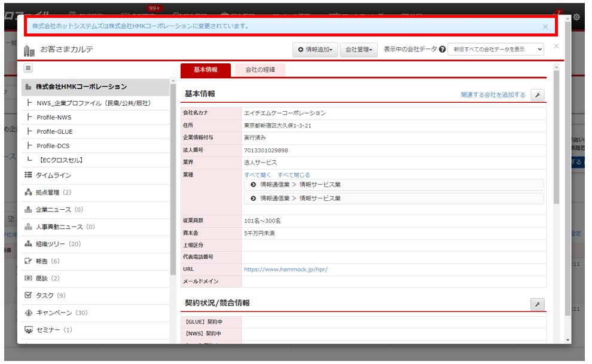Click the 拠点管理 icon in sidebar
Image resolution: width=592 pixels, height=364 pixels.
(x=28, y=192)
